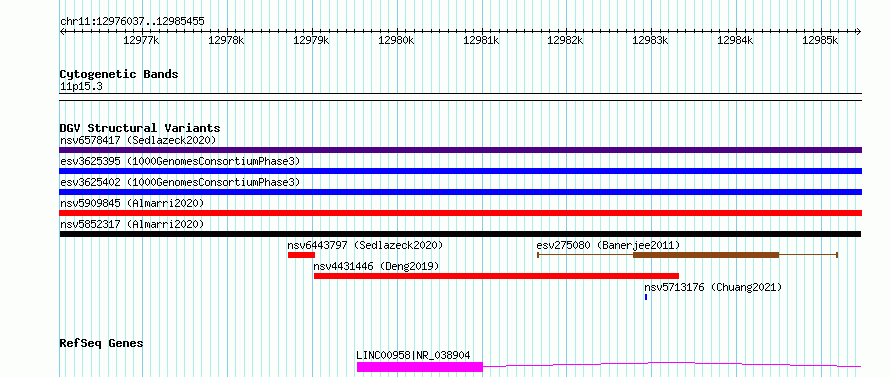Click the red nsv5909845 variant bar

[461, 213]
